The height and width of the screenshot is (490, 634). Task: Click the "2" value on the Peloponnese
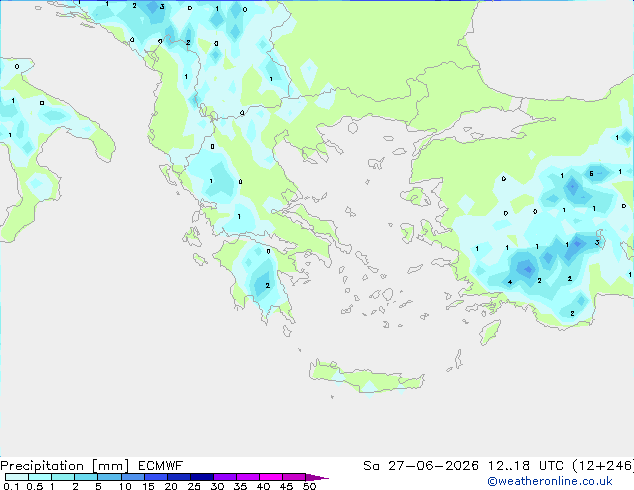pyautogui.click(x=267, y=285)
